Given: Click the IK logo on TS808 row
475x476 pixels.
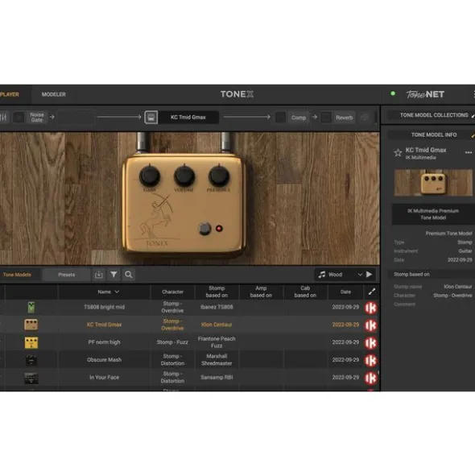Looking at the screenshot, I should [371, 308].
